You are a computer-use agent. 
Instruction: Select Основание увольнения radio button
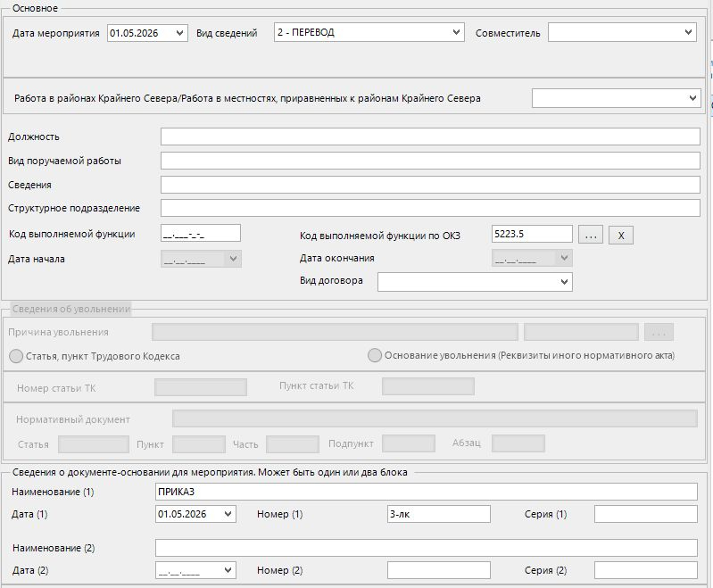375,355
